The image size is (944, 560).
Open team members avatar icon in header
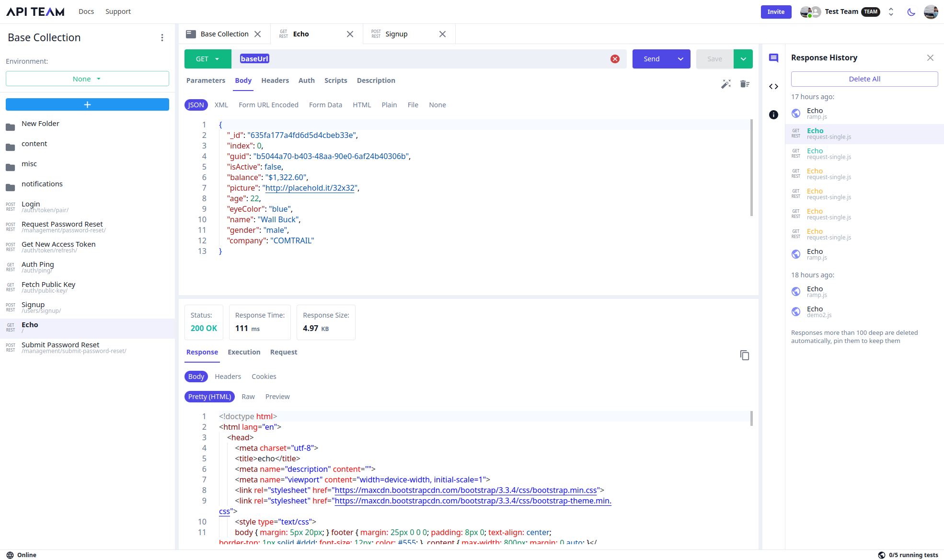coord(809,11)
